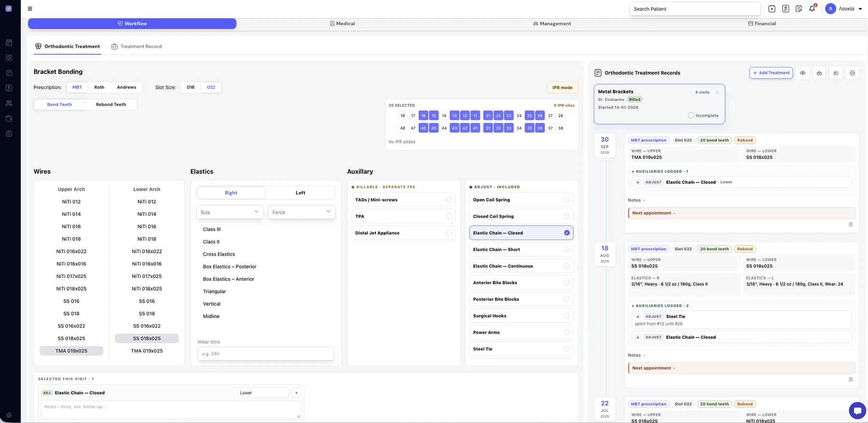Select tooth 14 in the chart
The height and width of the screenshot is (423, 868).
tap(444, 116)
